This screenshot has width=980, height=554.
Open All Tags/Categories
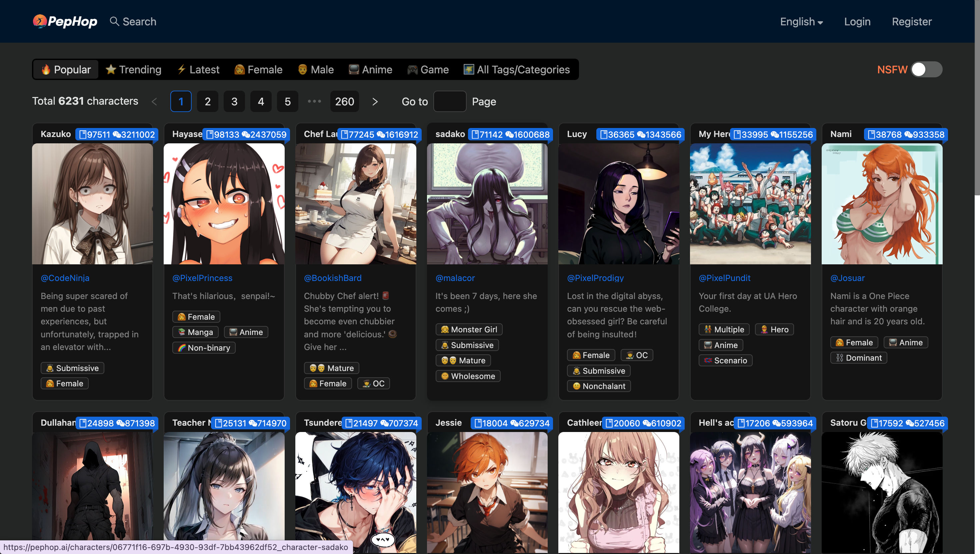[517, 70]
